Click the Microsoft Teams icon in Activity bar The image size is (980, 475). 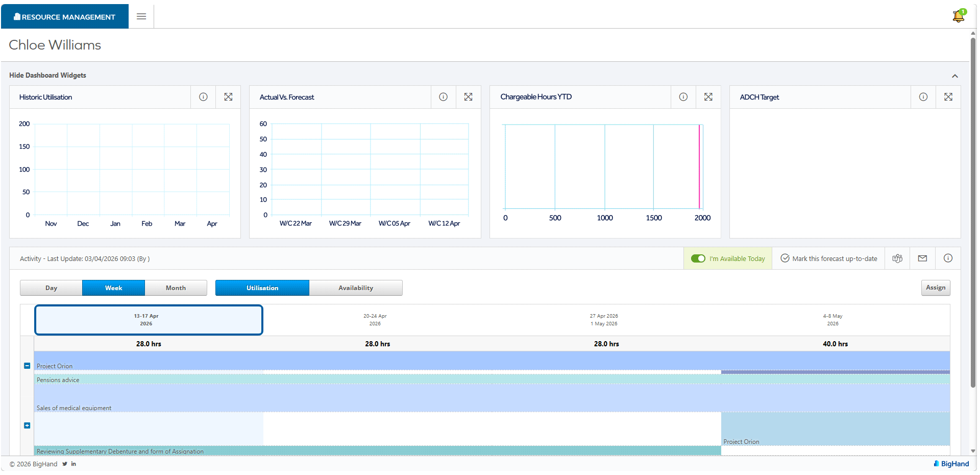click(x=897, y=258)
